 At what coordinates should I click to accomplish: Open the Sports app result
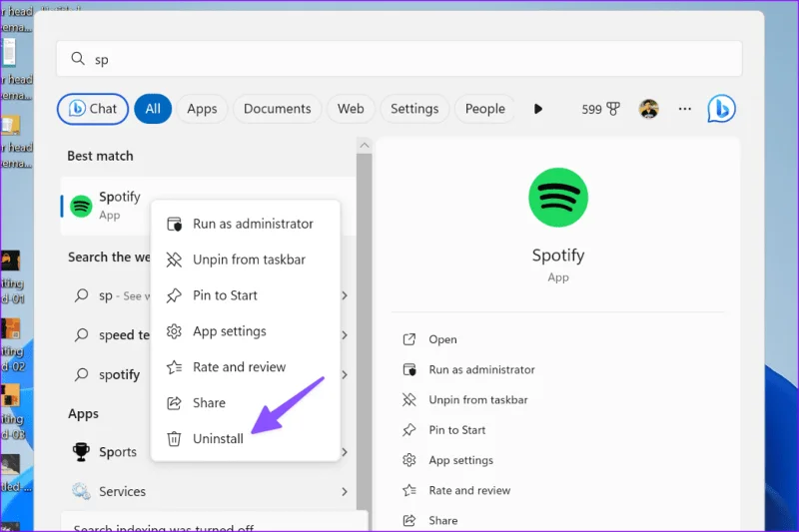[x=110, y=452]
